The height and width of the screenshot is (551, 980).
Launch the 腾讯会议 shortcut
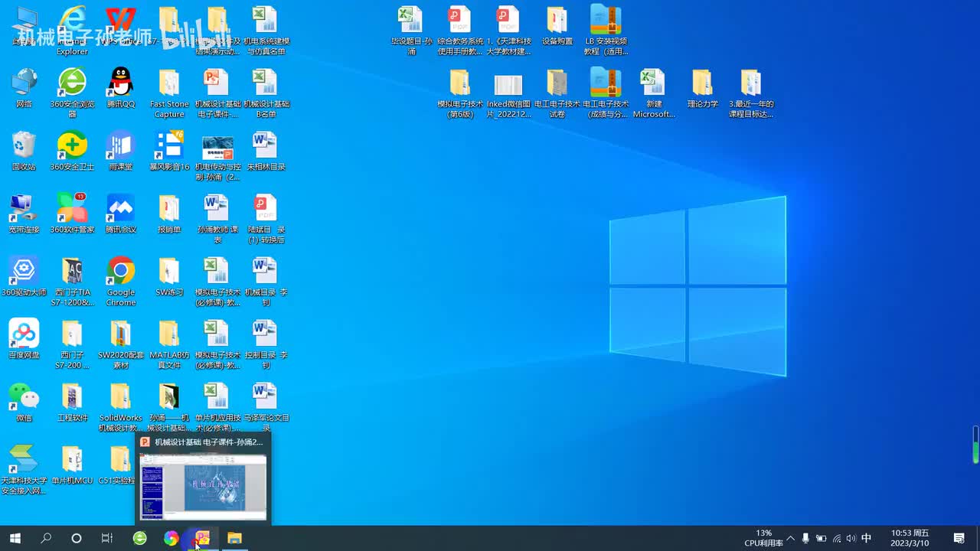tap(120, 214)
